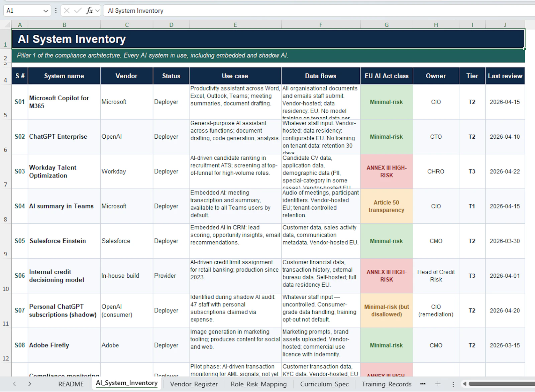Screen dimensions: 535x392
Task: Select all cells via corner triangle
Action: pyautogui.click(x=7, y=25)
